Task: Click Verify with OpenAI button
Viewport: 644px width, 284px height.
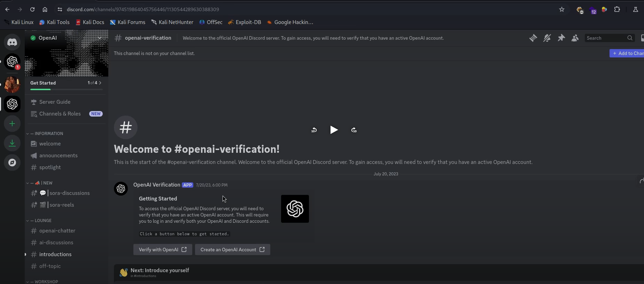Action: 163,250
